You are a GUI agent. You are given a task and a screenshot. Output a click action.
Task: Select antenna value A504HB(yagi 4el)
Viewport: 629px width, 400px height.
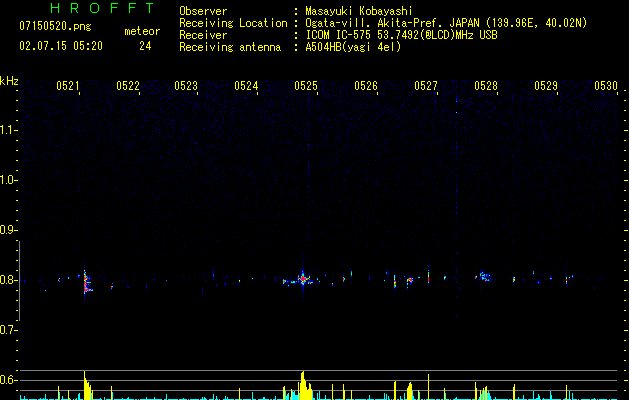point(353,47)
